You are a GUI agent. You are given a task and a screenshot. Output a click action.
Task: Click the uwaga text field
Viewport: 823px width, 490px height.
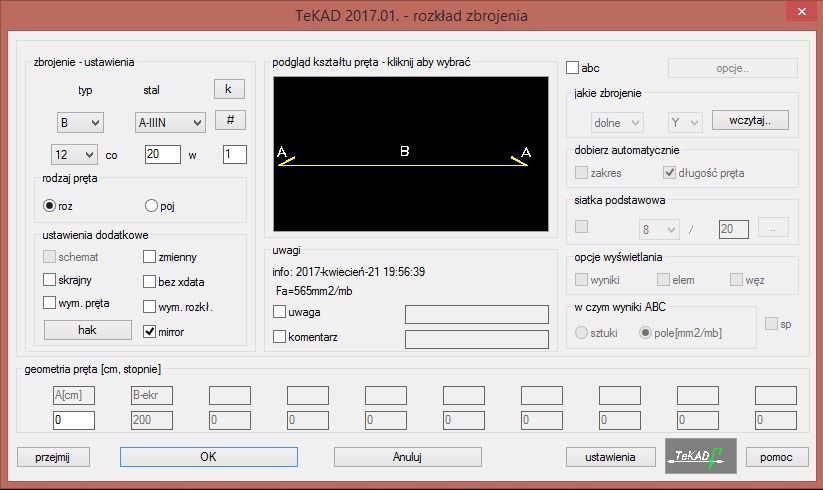(477, 315)
